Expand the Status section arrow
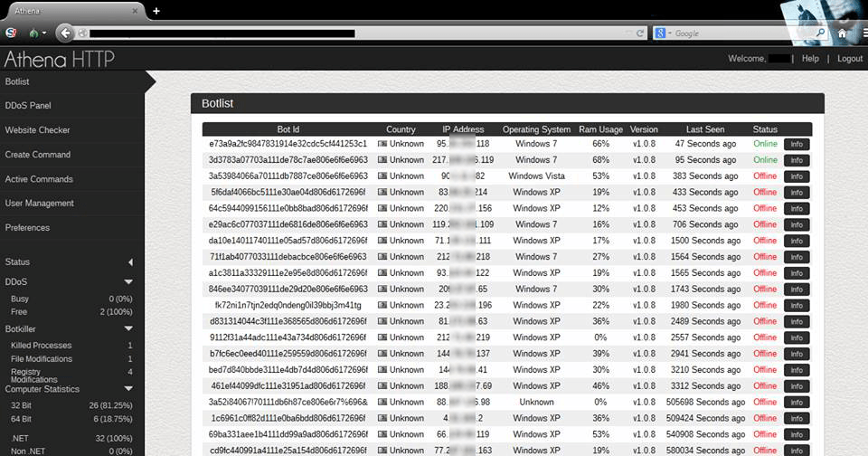Image resolution: width=868 pixels, height=456 pixels. coord(129,262)
